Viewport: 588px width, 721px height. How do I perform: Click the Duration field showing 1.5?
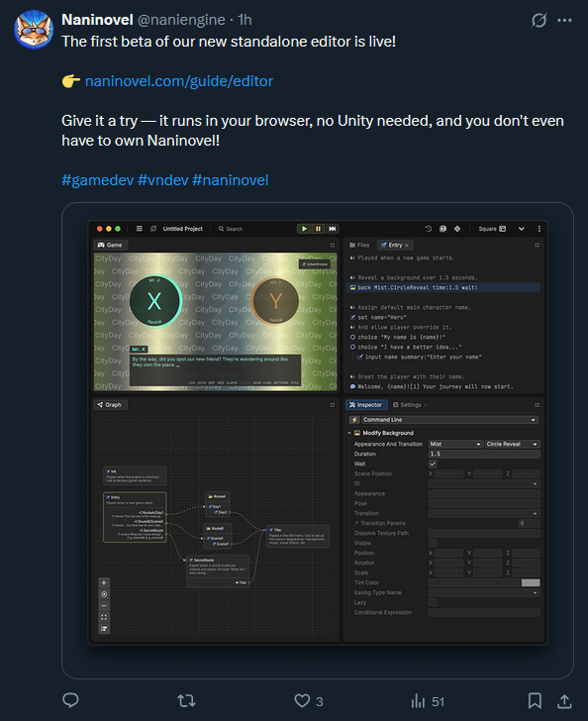484,454
